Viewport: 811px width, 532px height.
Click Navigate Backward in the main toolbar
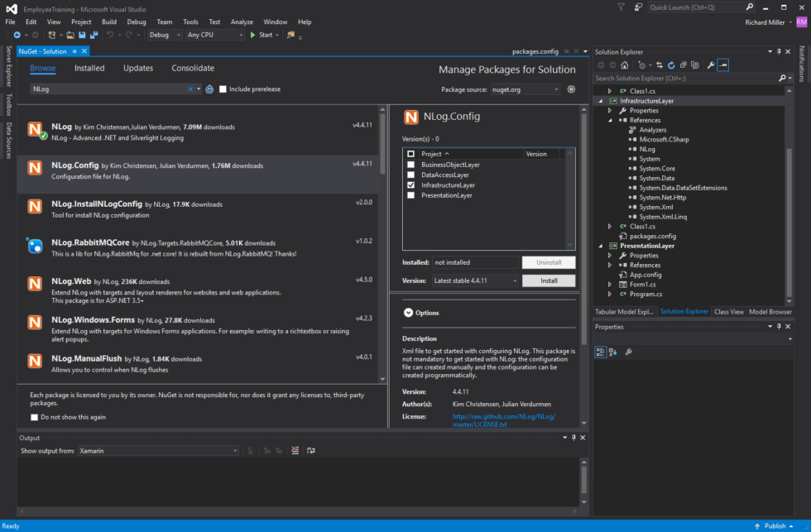[17, 35]
